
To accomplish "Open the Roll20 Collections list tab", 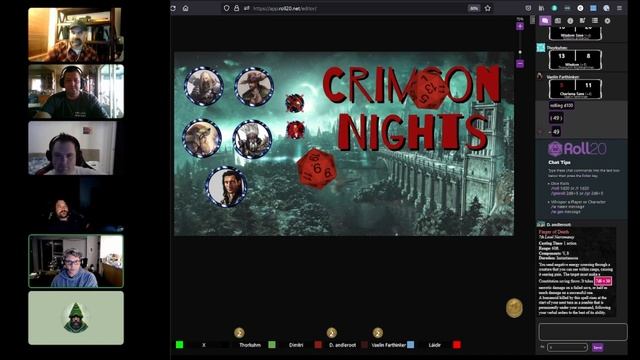I will click(x=595, y=21).
